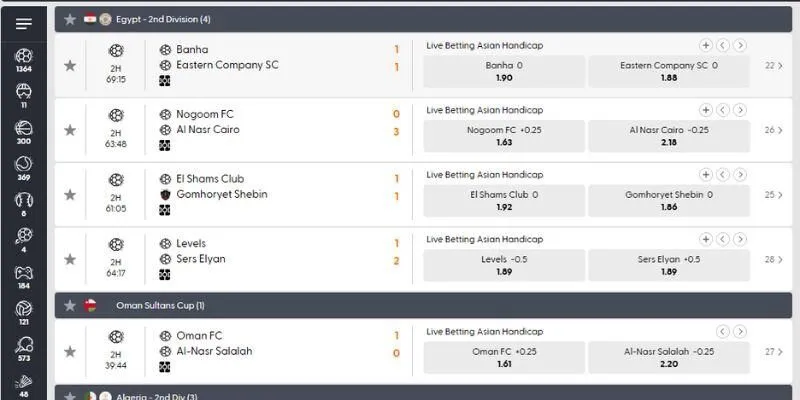The height and width of the screenshot is (400, 800).
Task: Show previous market for Nogoom FC match
Action: point(723,110)
